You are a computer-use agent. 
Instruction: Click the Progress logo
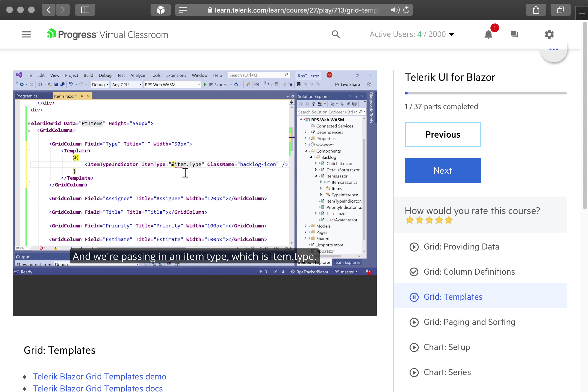72,34
